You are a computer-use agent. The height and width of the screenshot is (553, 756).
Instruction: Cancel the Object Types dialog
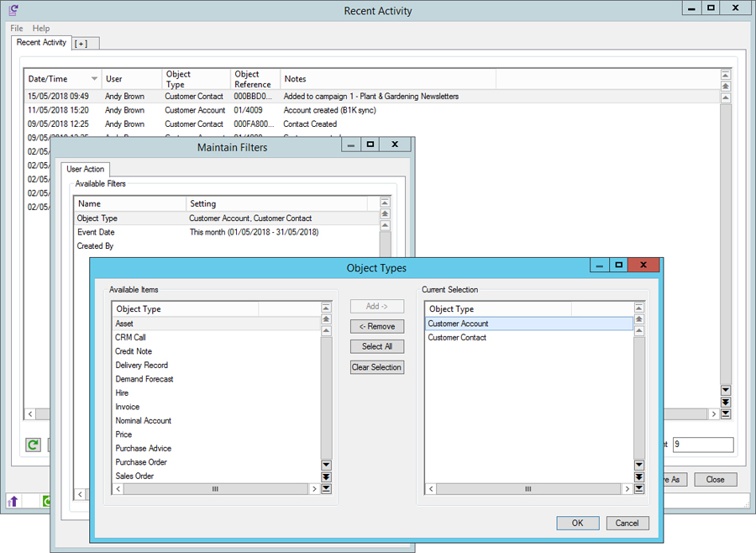627,523
